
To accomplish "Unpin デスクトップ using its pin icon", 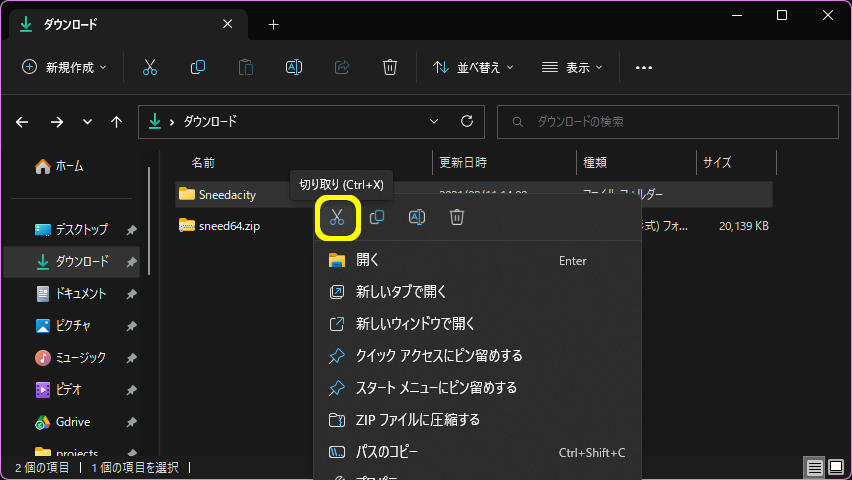I will click(x=131, y=230).
